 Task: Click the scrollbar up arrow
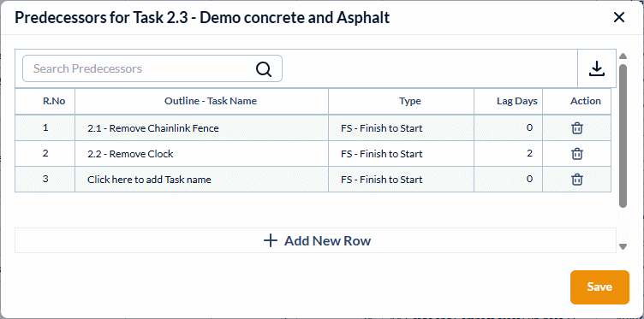pos(623,56)
